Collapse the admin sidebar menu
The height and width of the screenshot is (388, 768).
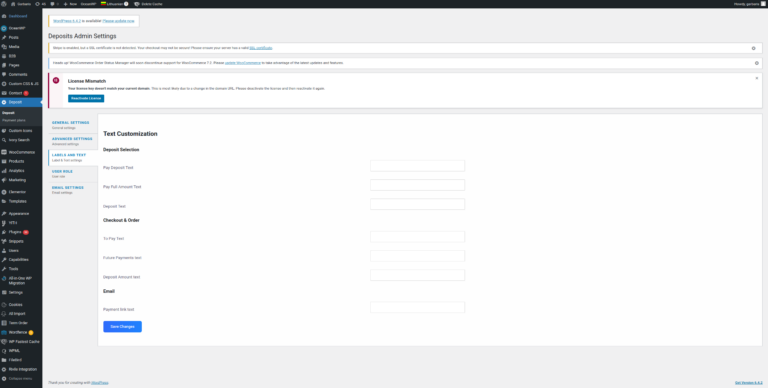(21, 379)
